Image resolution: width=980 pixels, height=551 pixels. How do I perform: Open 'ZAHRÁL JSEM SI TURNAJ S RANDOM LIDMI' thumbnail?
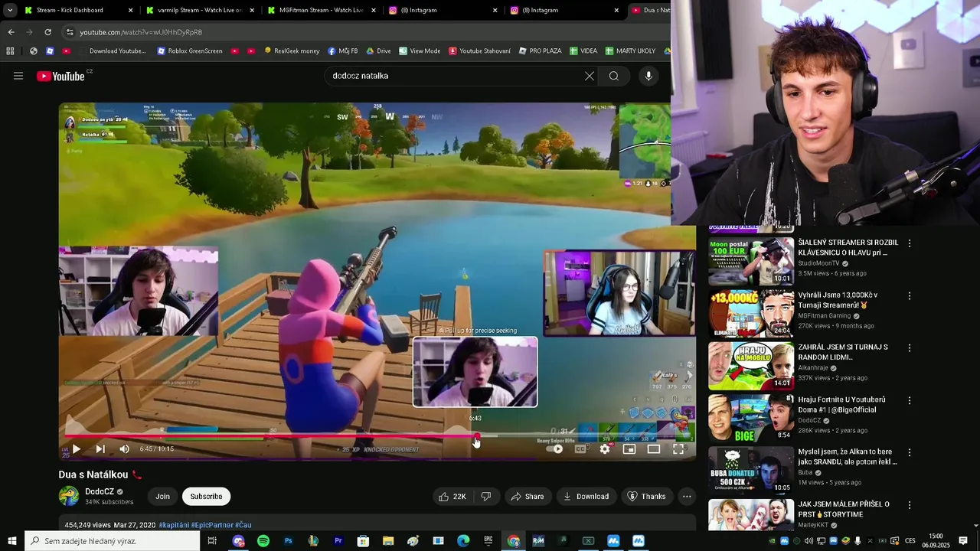tap(751, 366)
